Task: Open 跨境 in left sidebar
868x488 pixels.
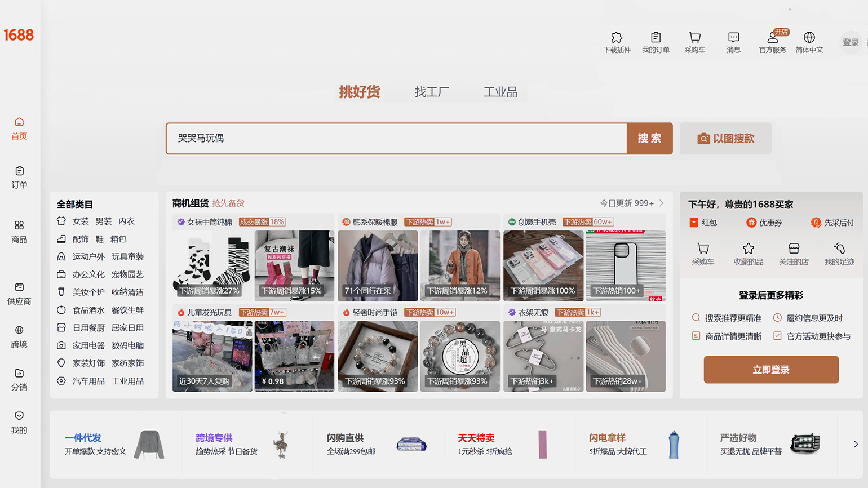Action: tap(19, 336)
